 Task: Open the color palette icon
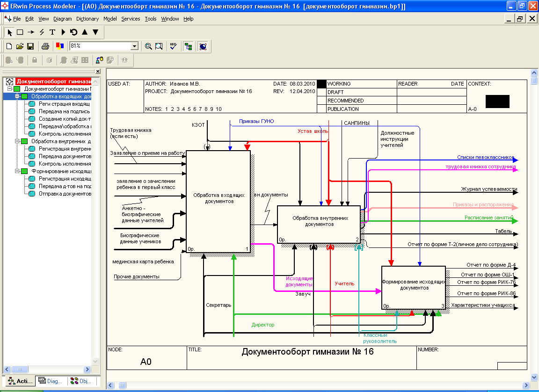pyautogui.click(x=59, y=46)
